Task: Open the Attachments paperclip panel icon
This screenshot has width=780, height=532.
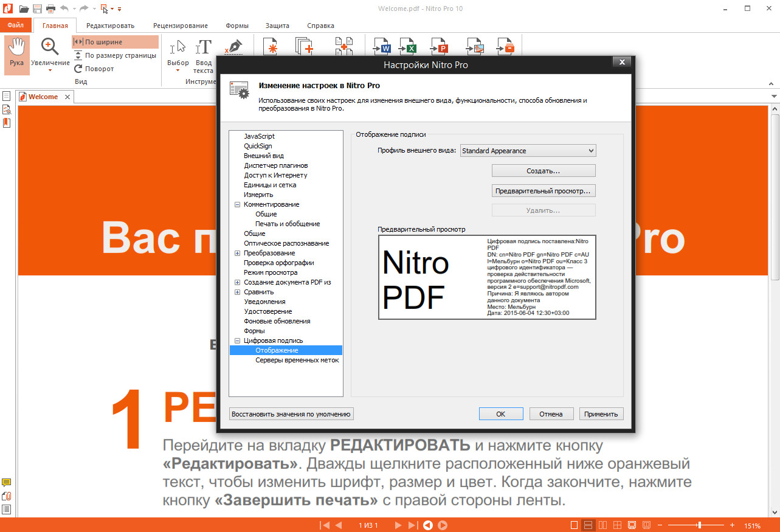Action: 6,496
